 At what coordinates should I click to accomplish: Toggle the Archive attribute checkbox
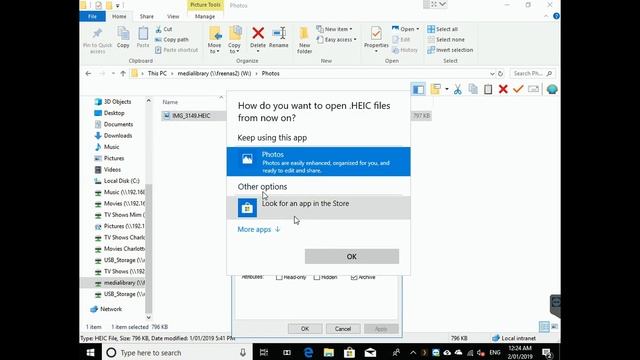coord(354,278)
